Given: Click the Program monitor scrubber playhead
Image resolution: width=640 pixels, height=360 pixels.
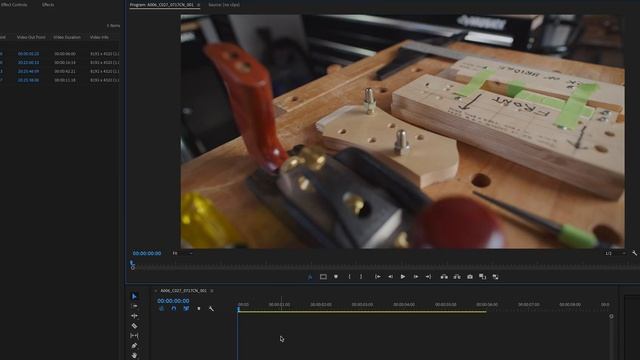Looking at the screenshot, I should tap(132, 264).
